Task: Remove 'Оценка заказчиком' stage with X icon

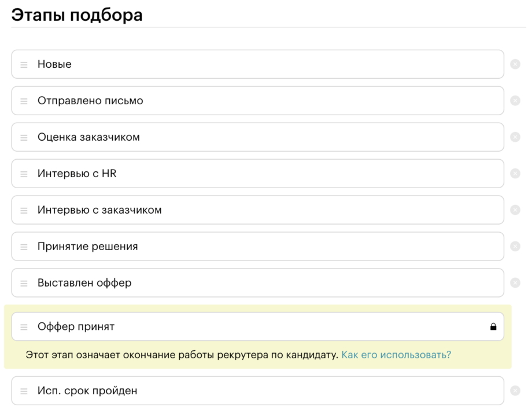Action: [515, 137]
